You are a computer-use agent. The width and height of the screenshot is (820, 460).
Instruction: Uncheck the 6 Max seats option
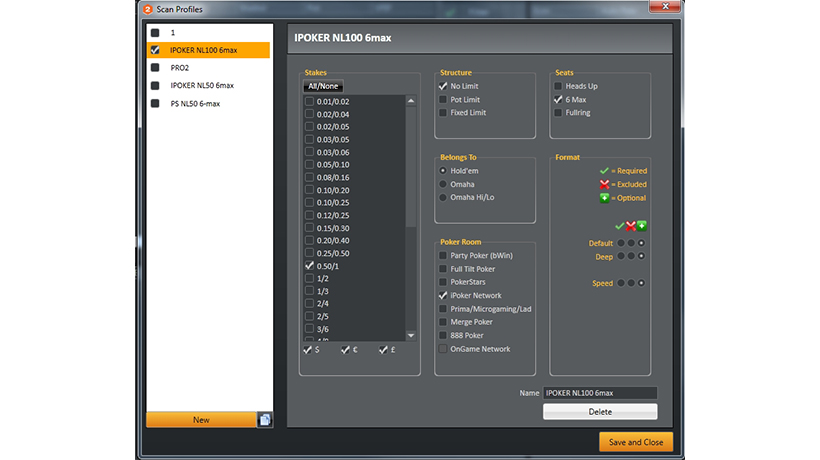pyautogui.click(x=558, y=99)
